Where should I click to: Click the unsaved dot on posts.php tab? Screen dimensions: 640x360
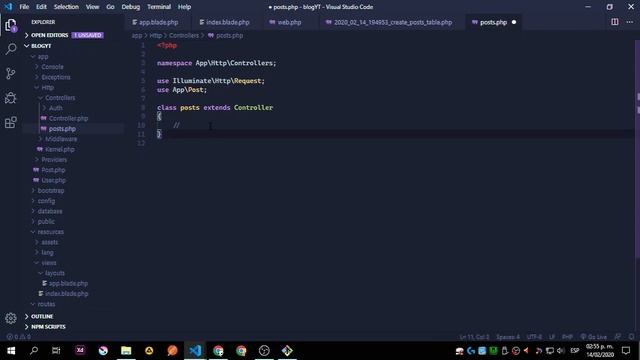coord(514,22)
